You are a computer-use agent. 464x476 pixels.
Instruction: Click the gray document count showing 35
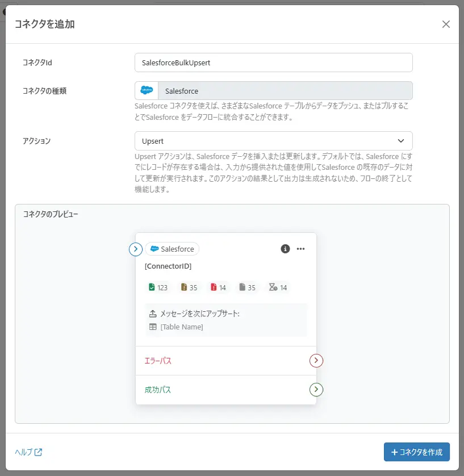[248, 287]
